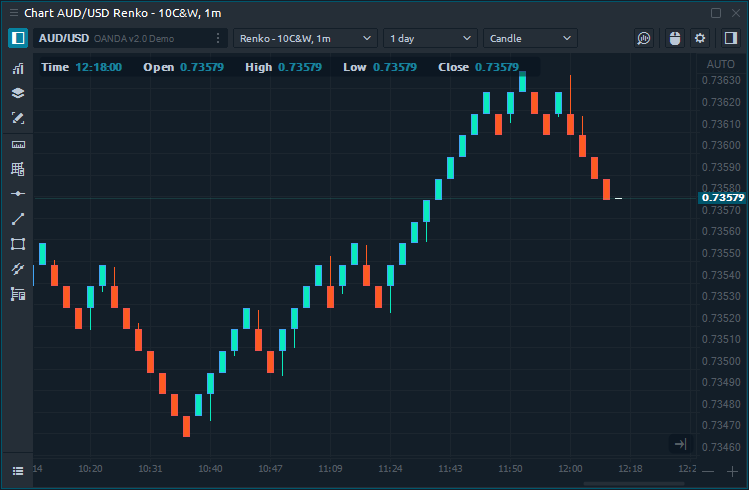Expand the Candle chart style dropdown

click(530, 38)
